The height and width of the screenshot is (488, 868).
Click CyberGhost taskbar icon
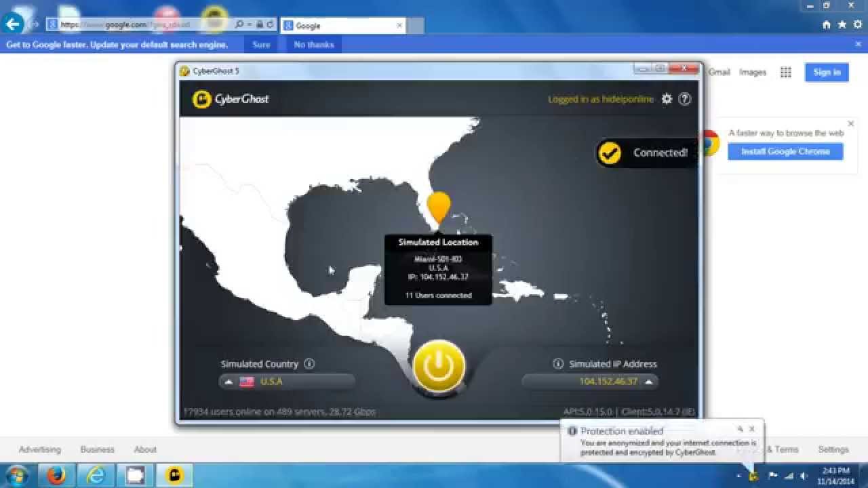pos(174,475)
